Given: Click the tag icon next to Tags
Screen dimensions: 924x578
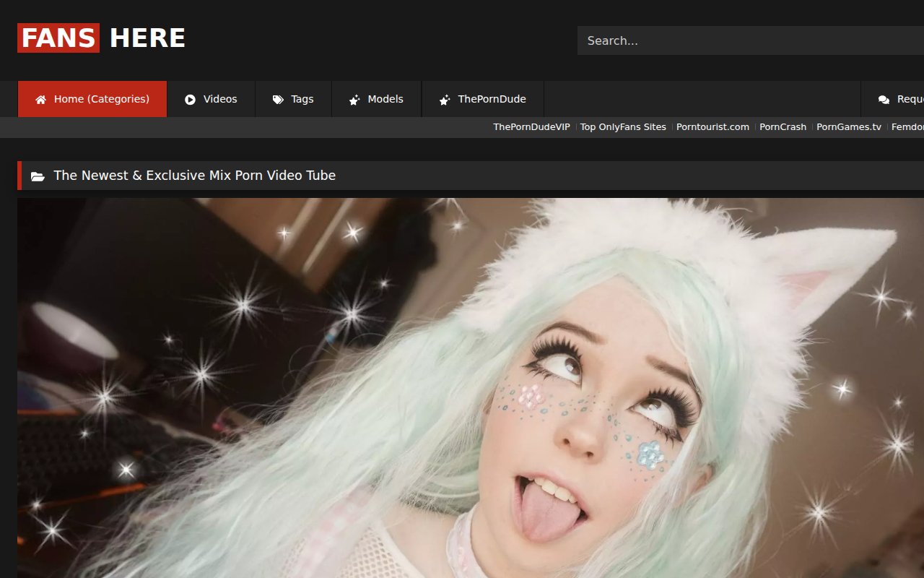Looking at the screenshot, I should tap(278, 98).
